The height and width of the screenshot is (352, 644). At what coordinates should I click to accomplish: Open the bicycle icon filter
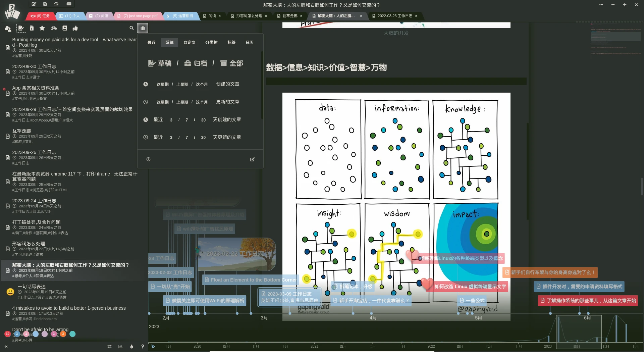(x=54, y=28)
